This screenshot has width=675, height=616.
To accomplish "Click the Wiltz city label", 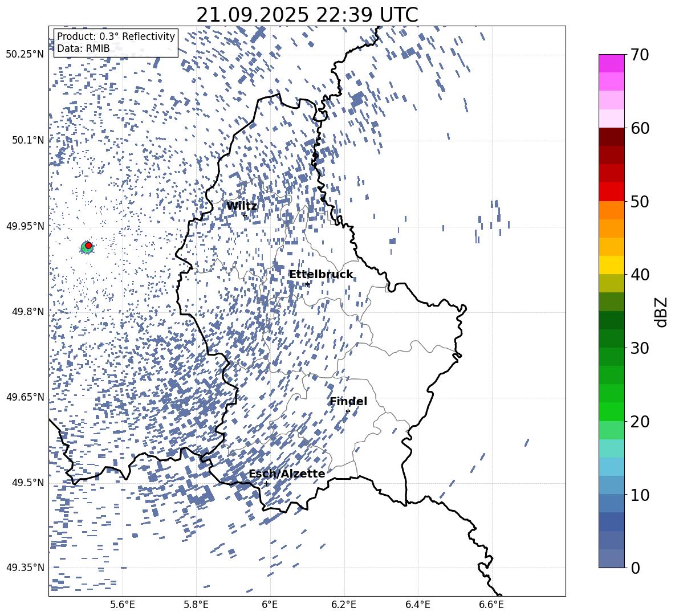I will pos(242,206).
